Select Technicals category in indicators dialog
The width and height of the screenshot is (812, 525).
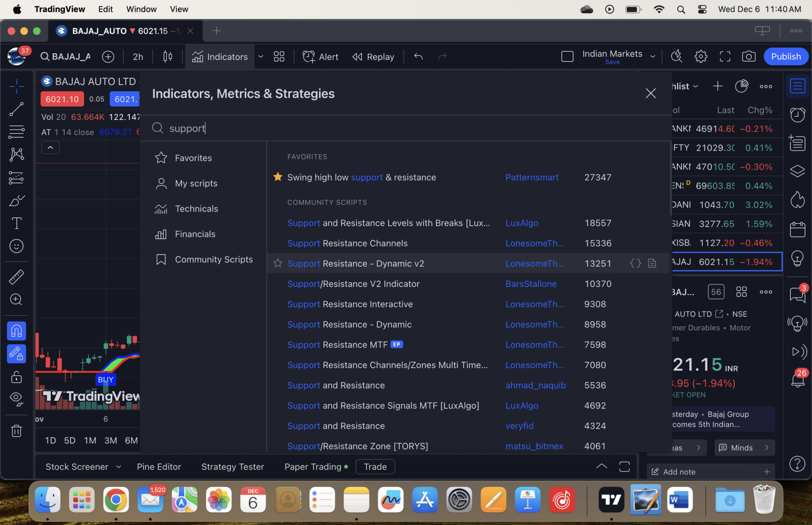(x=196, y=209)
